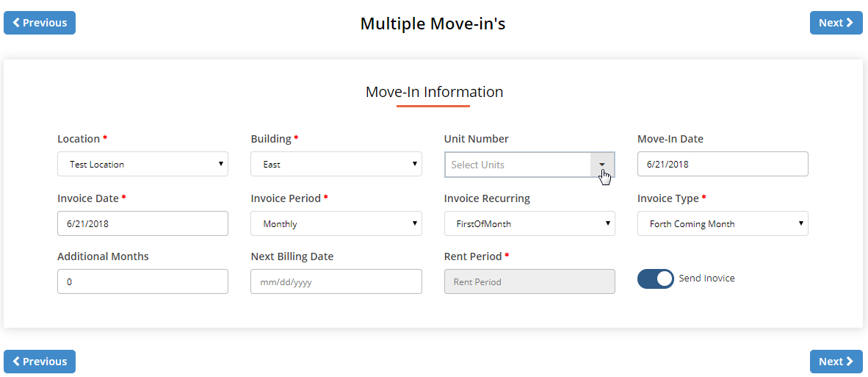Click the Rent Period label
Viewport: 868px width, 377px height.
[x=474, y=256]
